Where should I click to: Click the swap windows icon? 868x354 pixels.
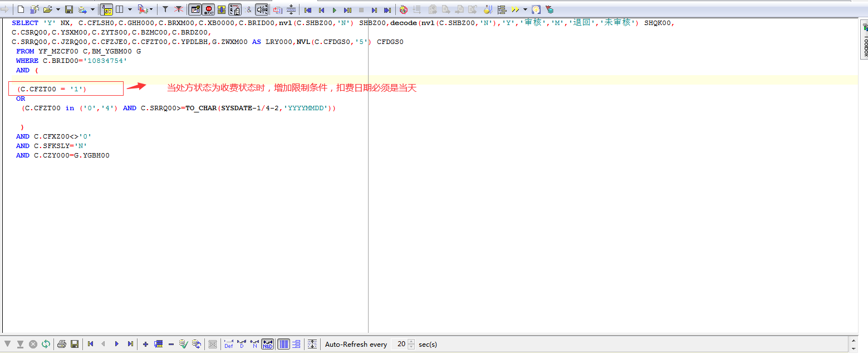coord(277,9)
